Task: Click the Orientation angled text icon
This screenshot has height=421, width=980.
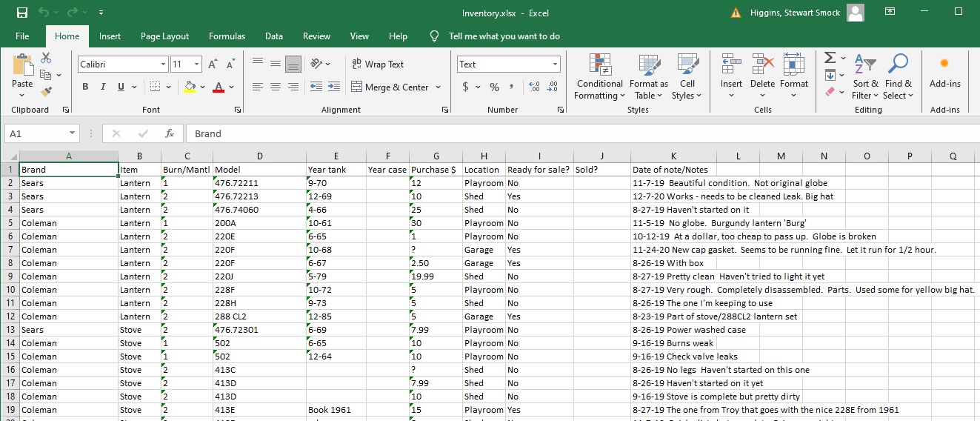Action: tap(317, 64)
